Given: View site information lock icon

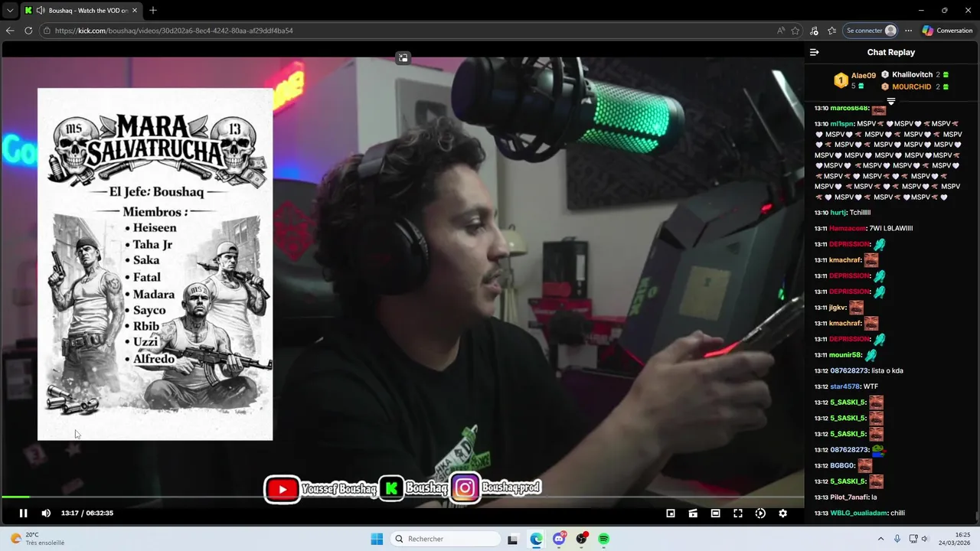Looking at the screenshot, I should click(47, 31).
